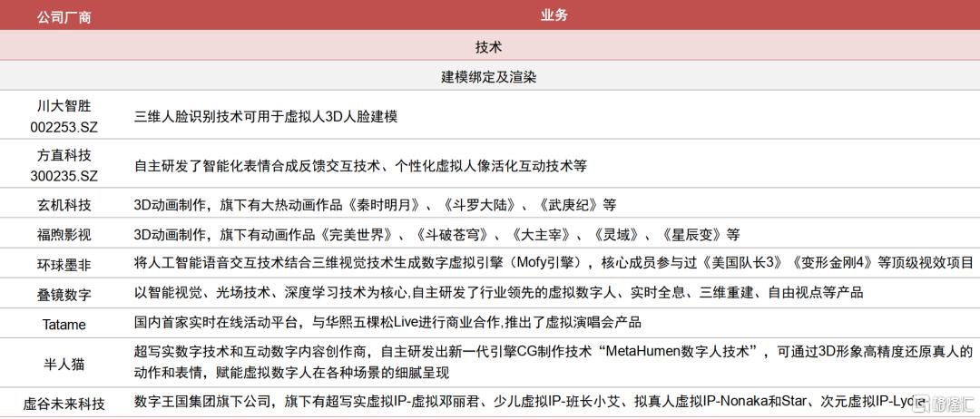This screenshot has height=419, width=980.
Task: Click the stock code 300235.SZ
Action: 64,176
